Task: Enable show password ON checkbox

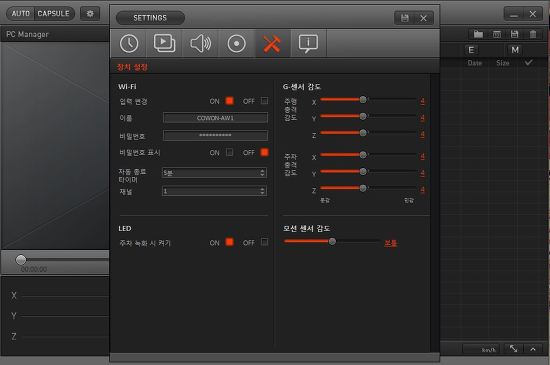Action: (x=229, y=152)
